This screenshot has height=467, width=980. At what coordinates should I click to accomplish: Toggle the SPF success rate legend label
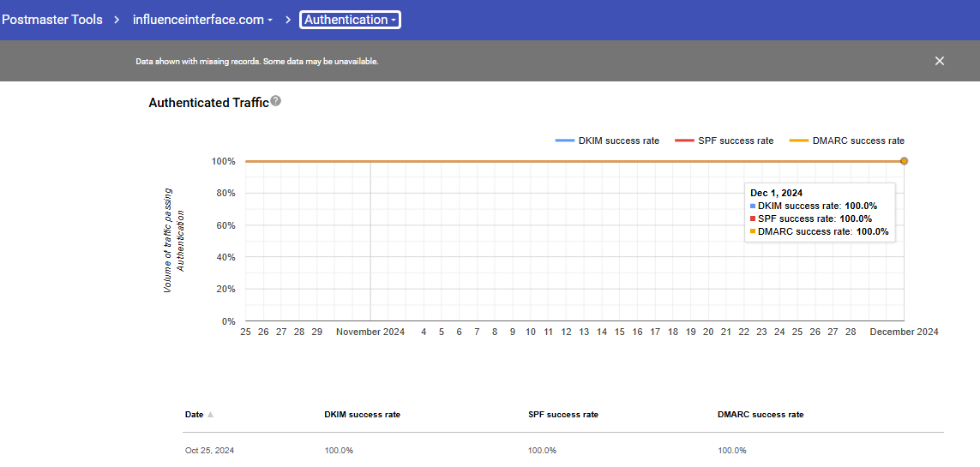pyautogui.click(x=734, y=141)
